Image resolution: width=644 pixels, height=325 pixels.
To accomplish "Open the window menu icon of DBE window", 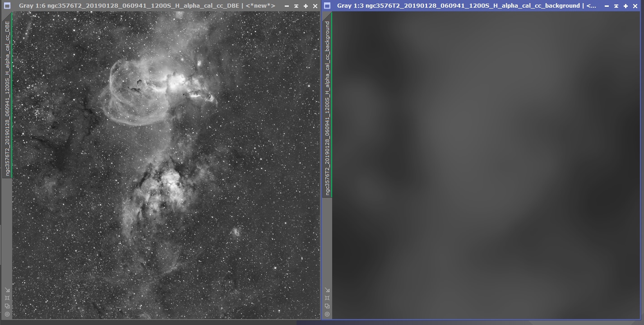I will point(7,6).
